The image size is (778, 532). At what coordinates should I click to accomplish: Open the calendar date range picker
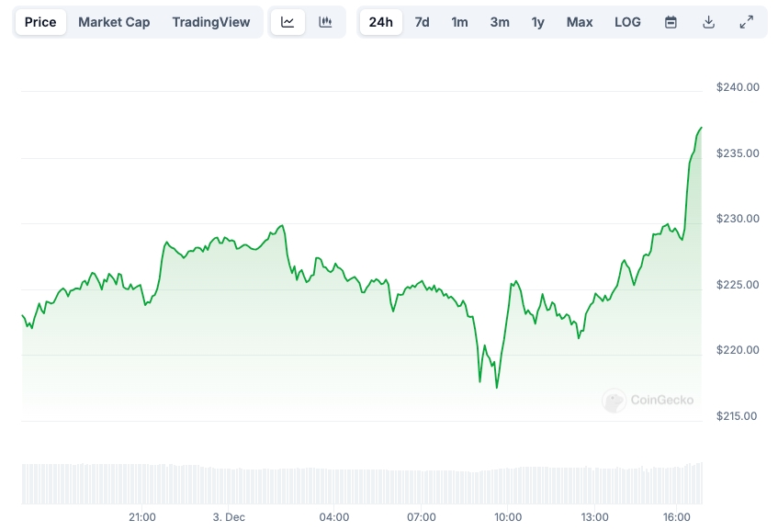tap(671, 22)
